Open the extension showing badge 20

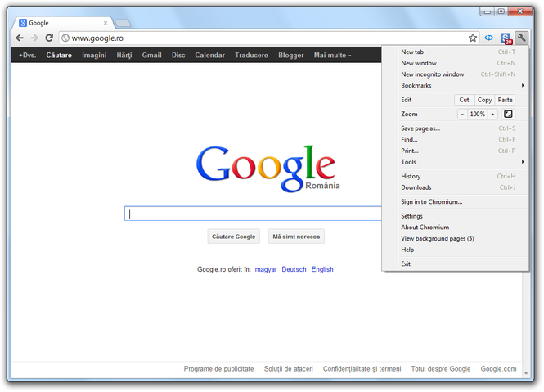tap(506, 38)
